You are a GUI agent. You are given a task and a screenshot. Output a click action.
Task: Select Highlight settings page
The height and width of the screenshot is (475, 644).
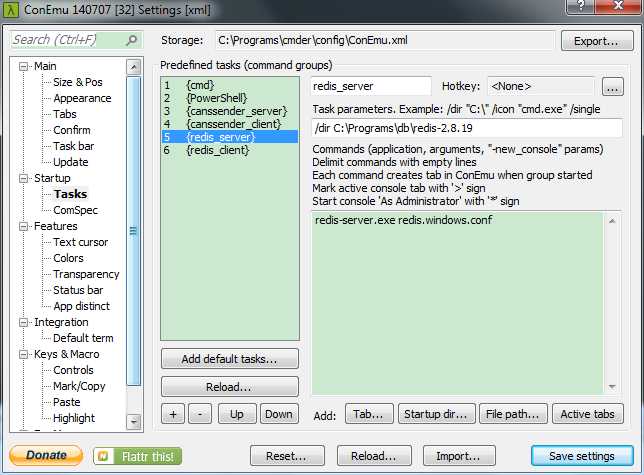click(x=74, y=418)
